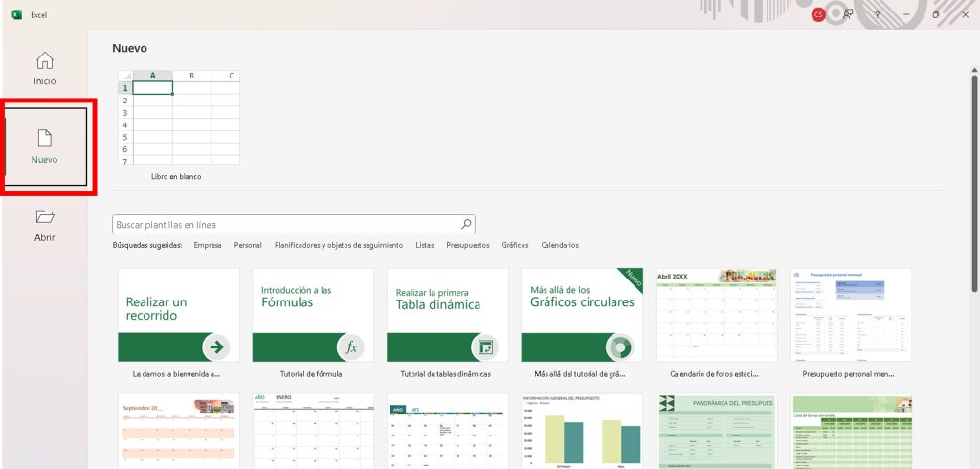
Task: Open Gráficos circulares tutorial template
Action: [582, 315]
